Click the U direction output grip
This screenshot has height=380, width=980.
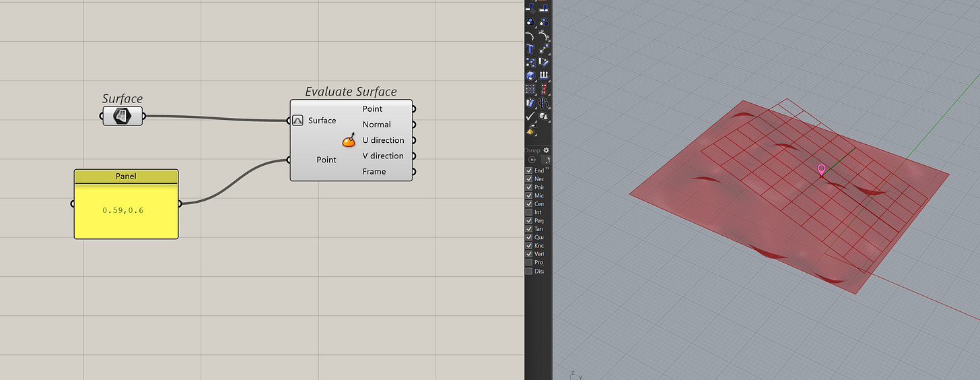coord(414,140)
